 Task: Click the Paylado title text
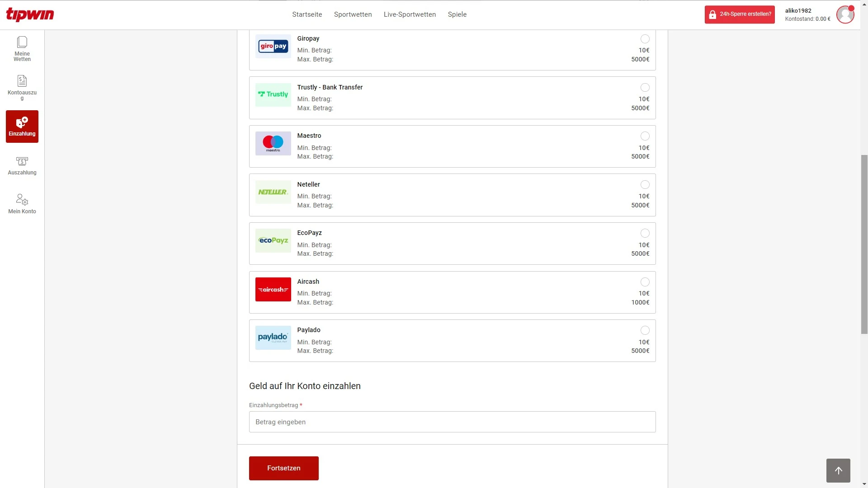pos(309,330)
